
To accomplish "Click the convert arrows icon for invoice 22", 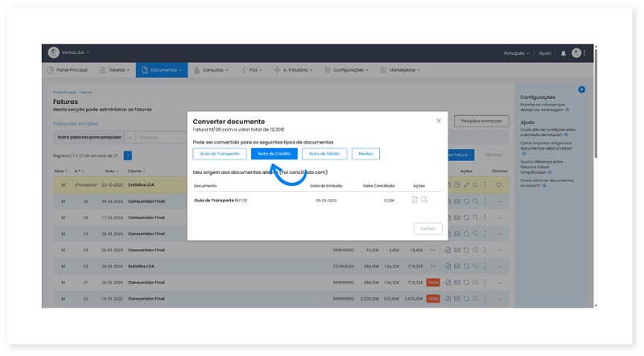I will tap(467, 267).
